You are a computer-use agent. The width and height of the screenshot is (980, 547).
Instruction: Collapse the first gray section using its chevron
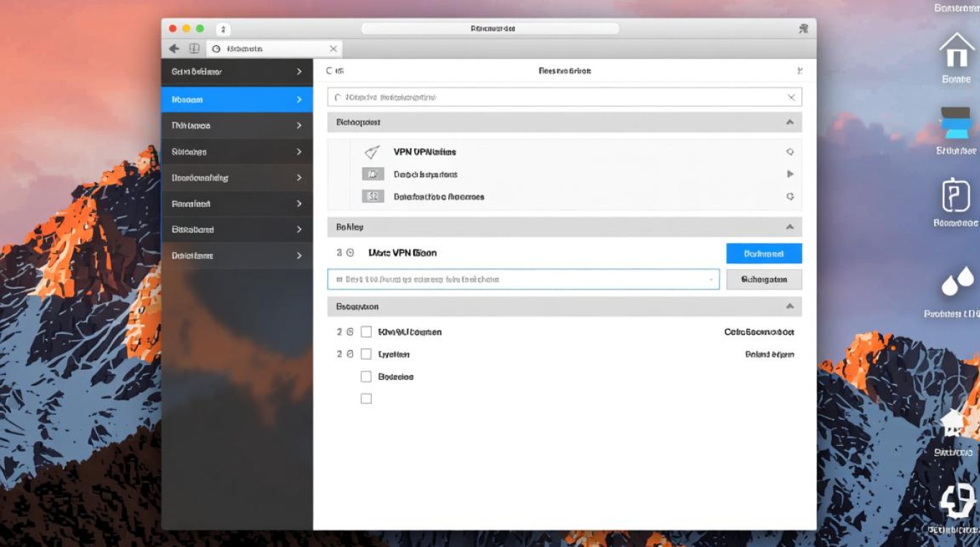pos(790,123)
